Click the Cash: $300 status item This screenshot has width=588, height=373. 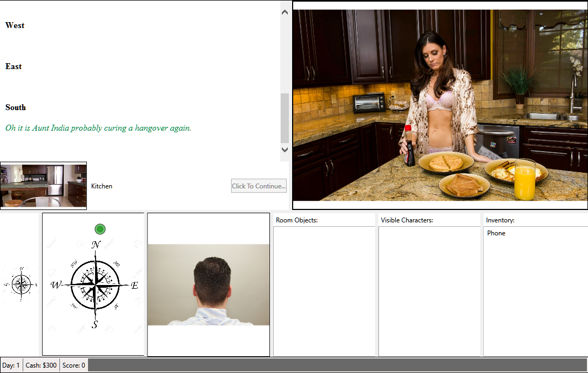click(41, 365)
